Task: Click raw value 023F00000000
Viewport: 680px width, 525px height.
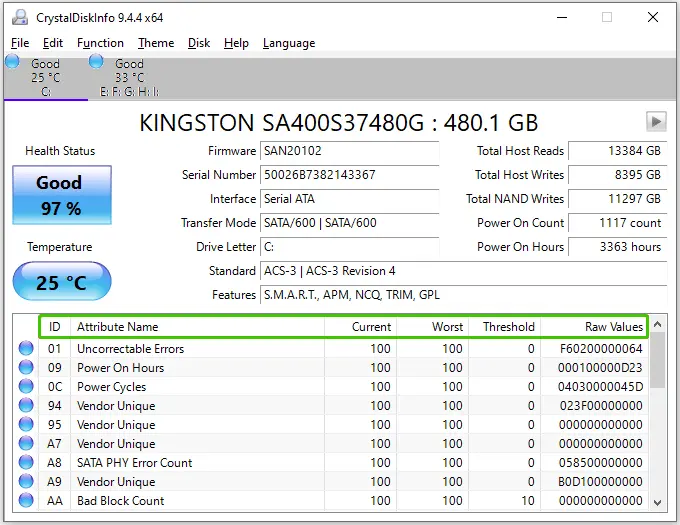Action: [601, 406]
